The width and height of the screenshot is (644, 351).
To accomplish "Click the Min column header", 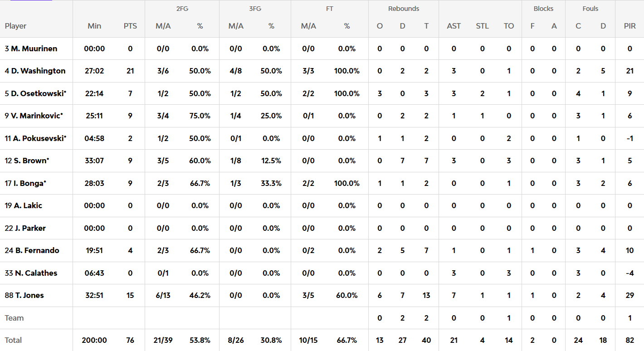I will click(x=94, y=26).
